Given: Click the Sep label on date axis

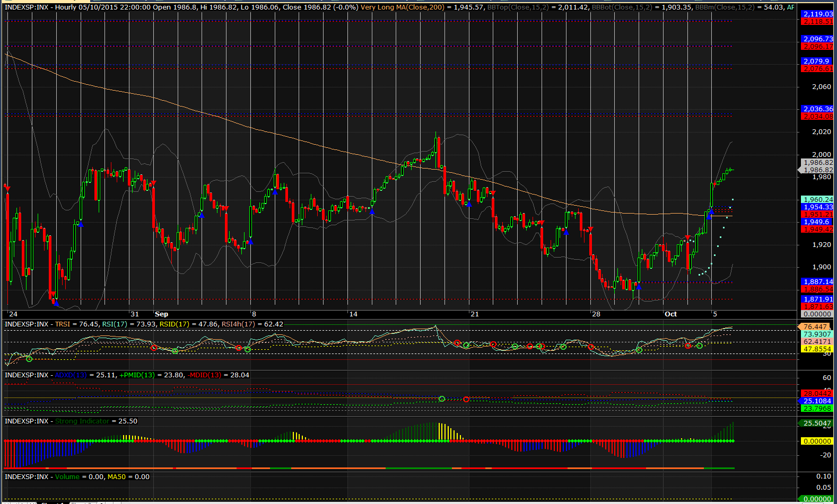Looking at the screenshot, I should coord(161,314).
